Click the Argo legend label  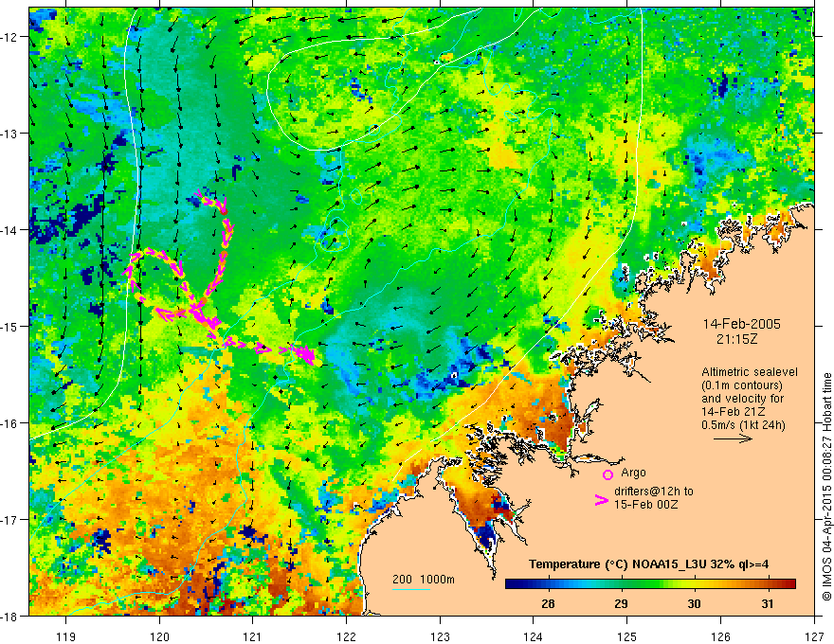[633, 473]
